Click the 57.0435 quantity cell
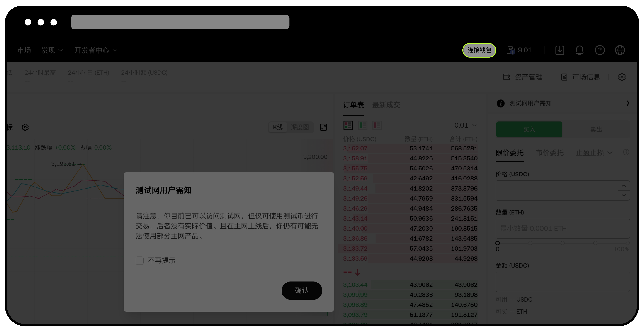 coord(421,249)
